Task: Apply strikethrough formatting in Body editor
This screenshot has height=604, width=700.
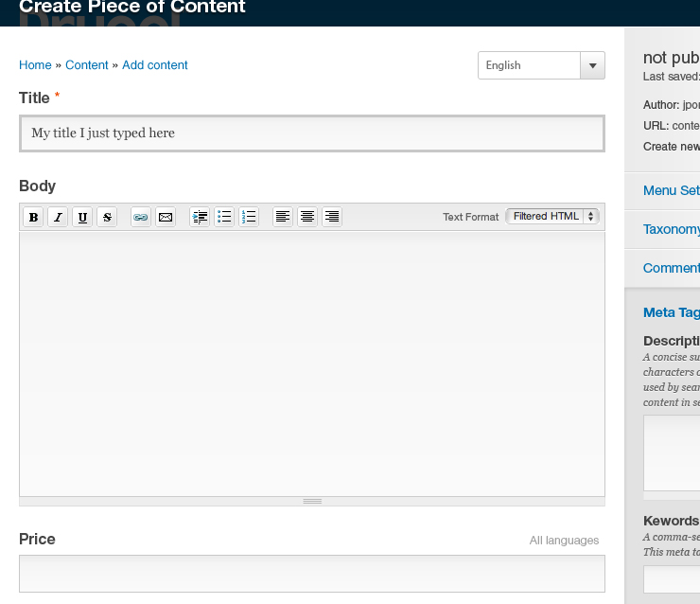Action: [x=107, y=217]
